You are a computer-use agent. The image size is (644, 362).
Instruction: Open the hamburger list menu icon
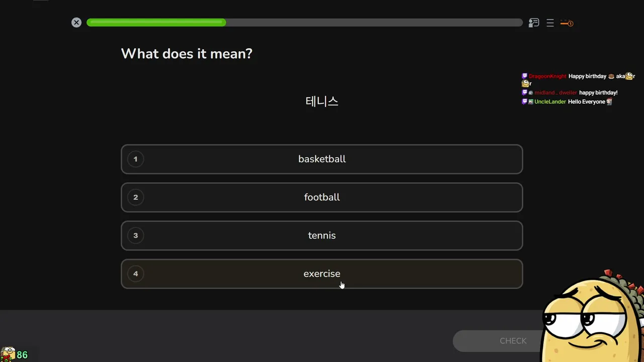click(x=550, y=23)
